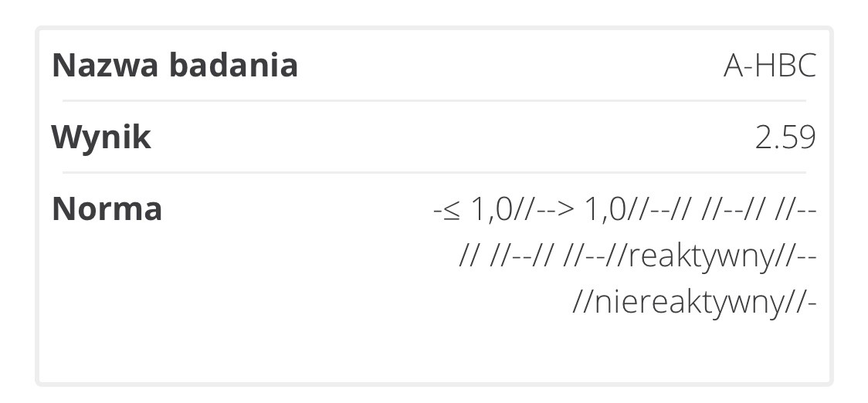Click the "Wynik" label
Screen dimensions: 868x403
click(x=101, y=137)
